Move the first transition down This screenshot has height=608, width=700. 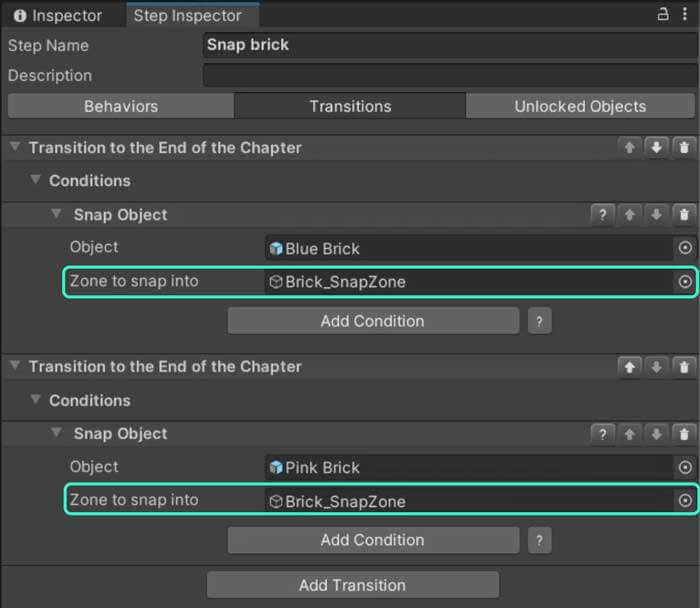coord(656,148)
